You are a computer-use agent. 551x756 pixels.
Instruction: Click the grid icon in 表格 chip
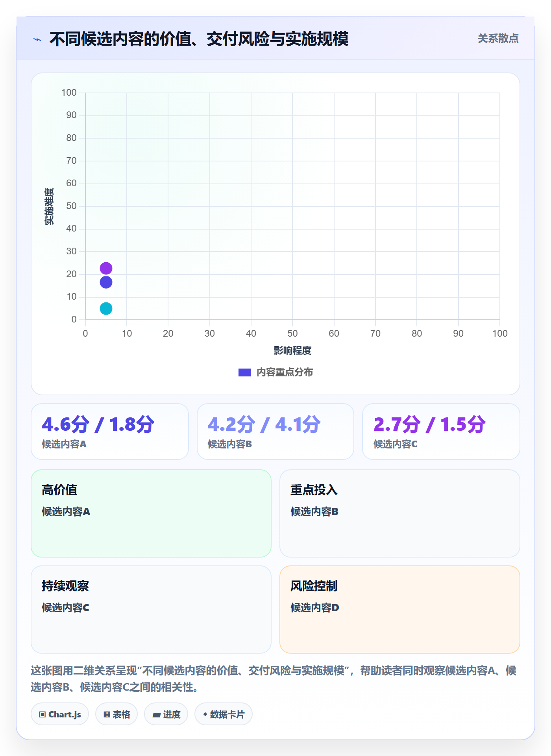coord(107,715)
